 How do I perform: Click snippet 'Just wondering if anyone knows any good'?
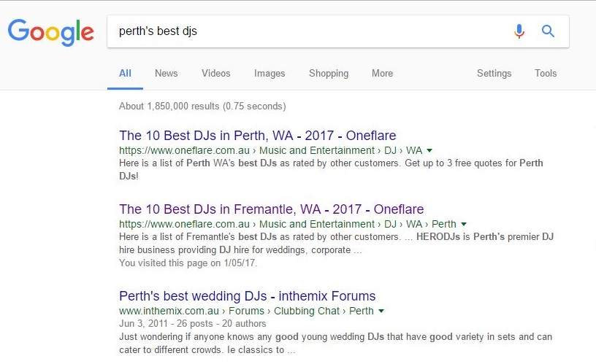coord(336,343)
